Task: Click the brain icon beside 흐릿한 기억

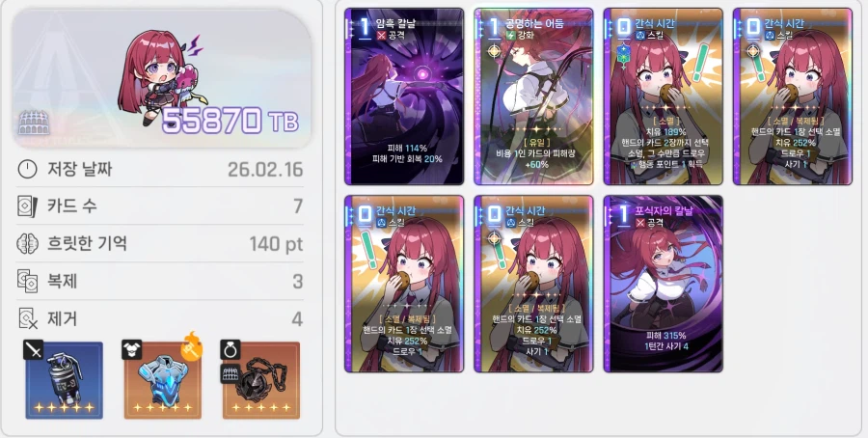Action: 27,244
